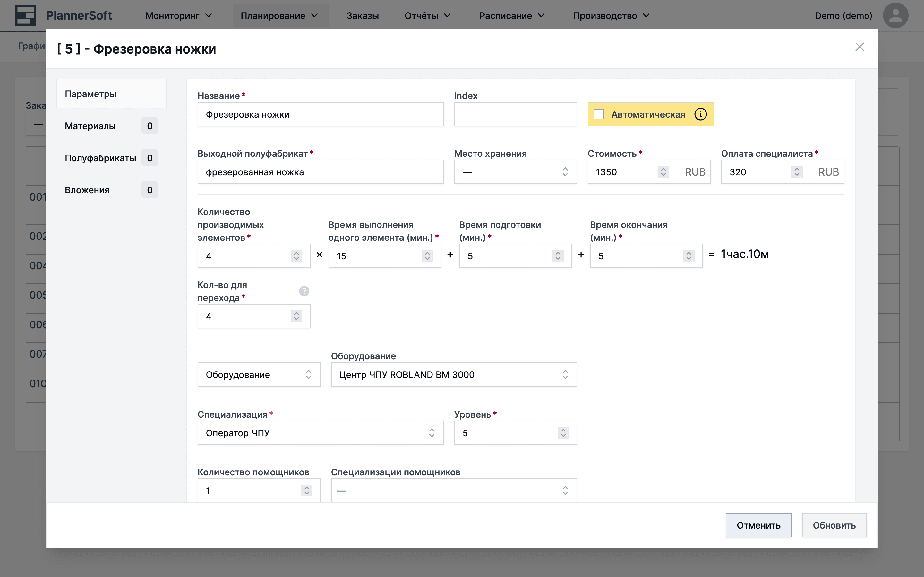
Task: Increase Стоимость using its stepper arrows
Action: (x=663, y=169)
